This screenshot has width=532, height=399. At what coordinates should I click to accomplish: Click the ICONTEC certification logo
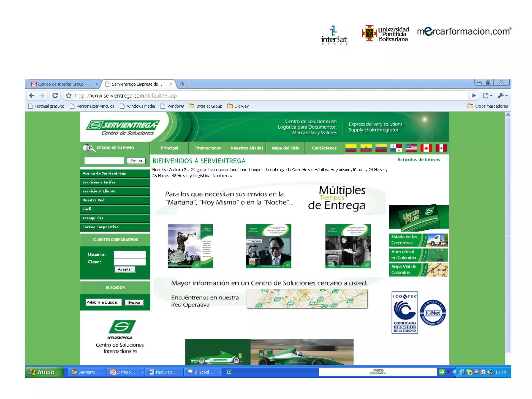(x=404, y=312)
